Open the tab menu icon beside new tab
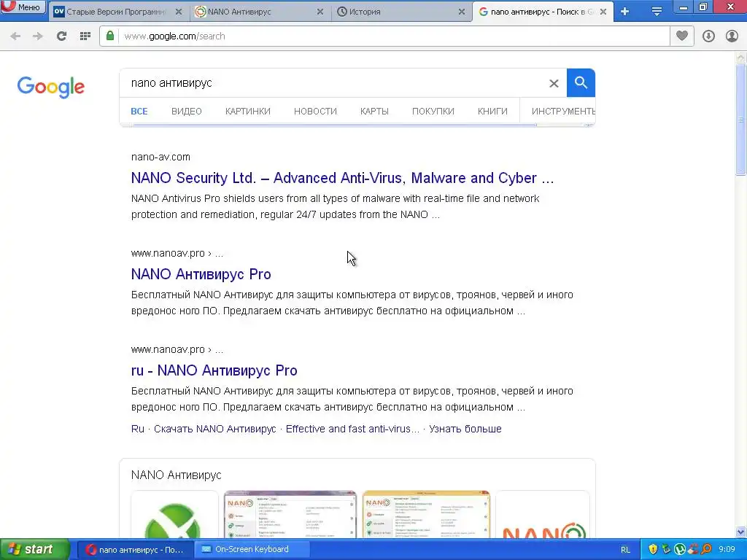747x560 pixels. point(657,12)
